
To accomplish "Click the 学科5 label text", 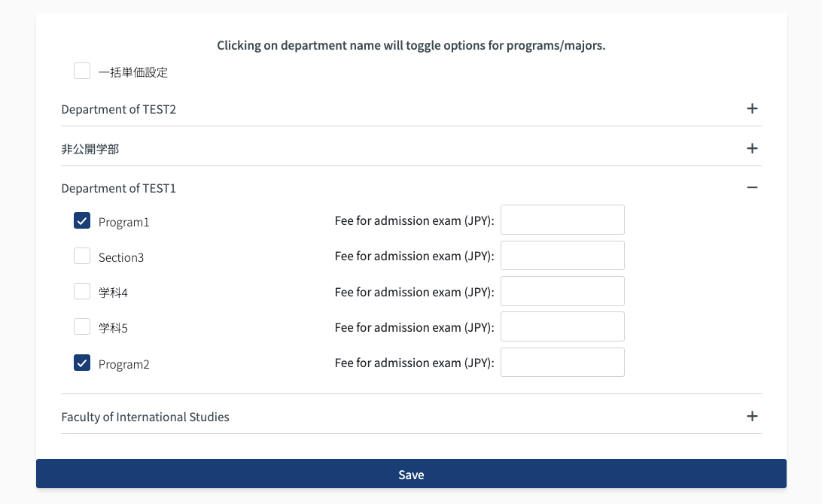I will (113, 328).
